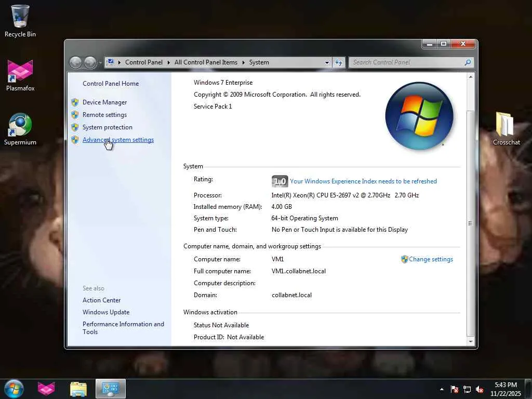Image resolution: width=532 pixels, height=399 pixels.
Task: Click the scrollbar down arrow
Action: point(470,341)
